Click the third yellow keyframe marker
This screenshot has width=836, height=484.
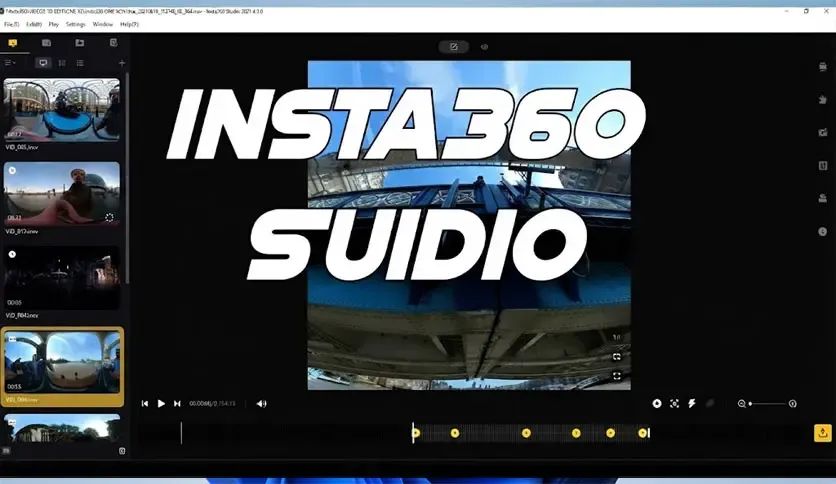pyautogui.click(x=526, y=433)
